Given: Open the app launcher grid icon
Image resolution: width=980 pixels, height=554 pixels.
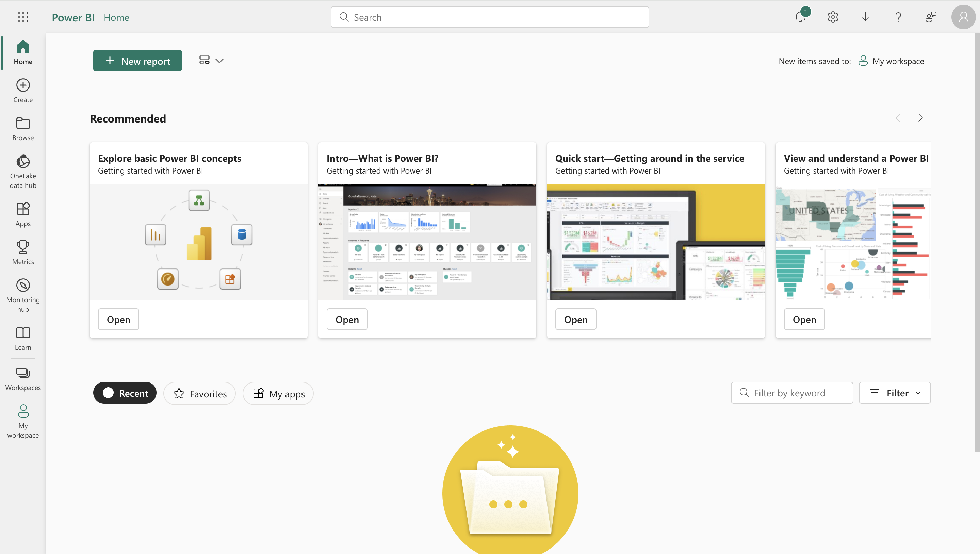Looking at the screenshot, I should pos(23,17).
